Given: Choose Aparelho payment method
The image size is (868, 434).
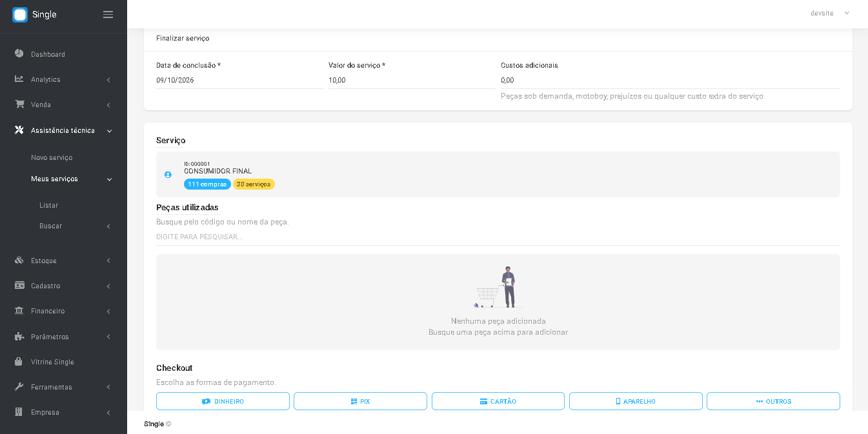Looking at the screenshot, I should (x=636, y=401).
